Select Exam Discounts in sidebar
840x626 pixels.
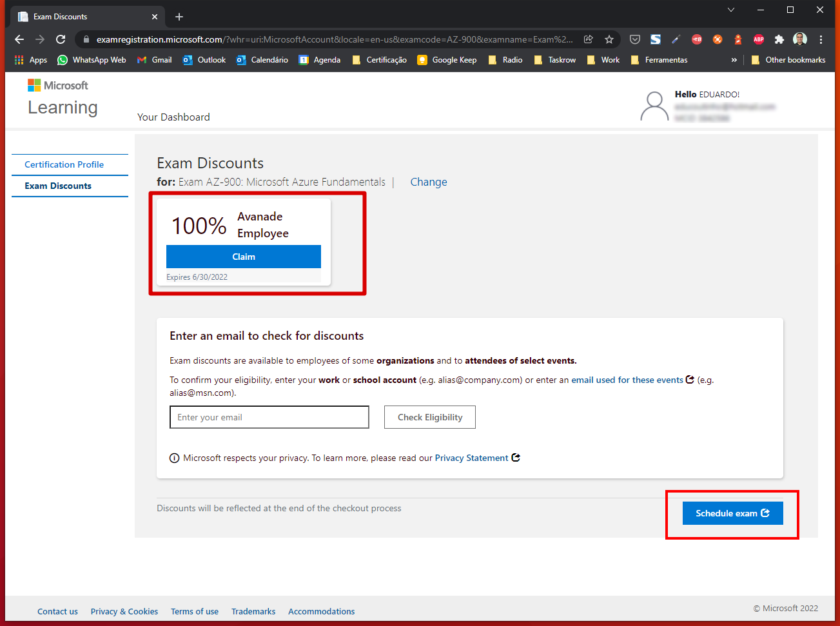click(x=58, y=186)
